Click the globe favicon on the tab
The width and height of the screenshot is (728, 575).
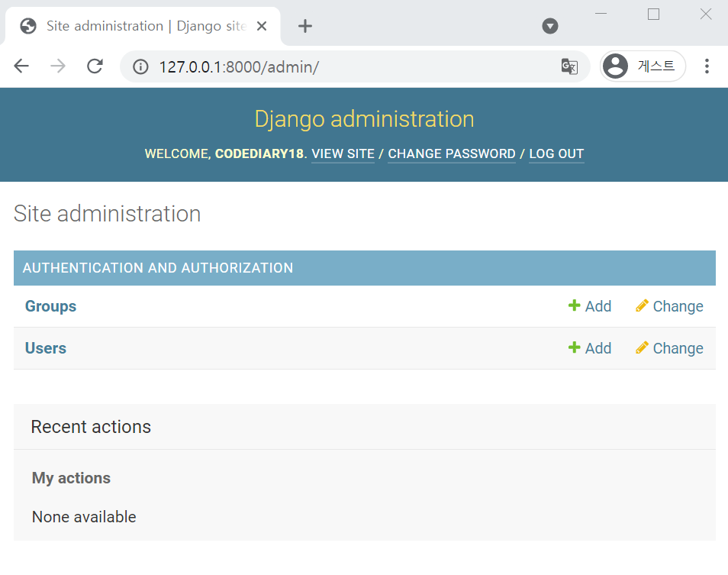click(x=28, y=26)
